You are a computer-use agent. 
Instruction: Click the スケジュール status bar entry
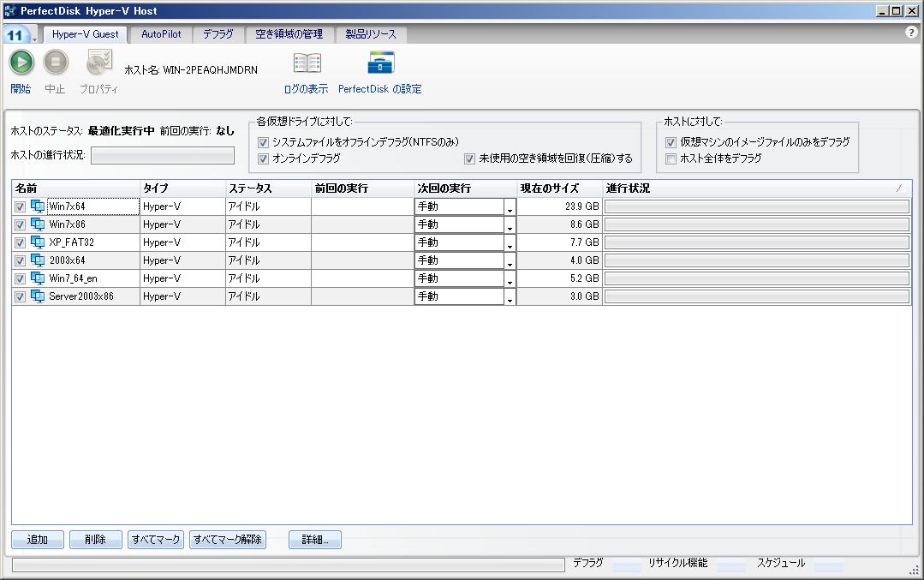pos(781,563)
